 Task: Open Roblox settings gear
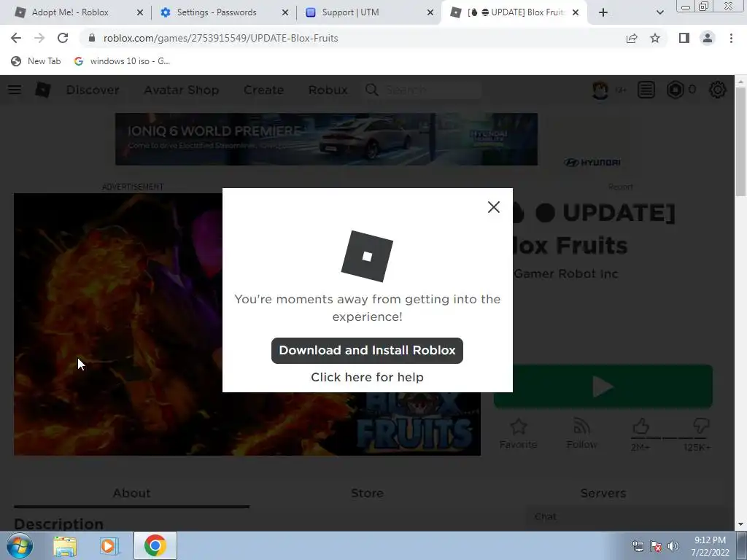718,90
